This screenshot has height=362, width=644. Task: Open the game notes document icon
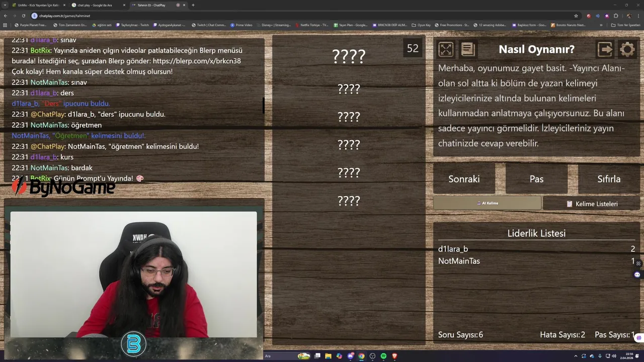pos(467,49)
